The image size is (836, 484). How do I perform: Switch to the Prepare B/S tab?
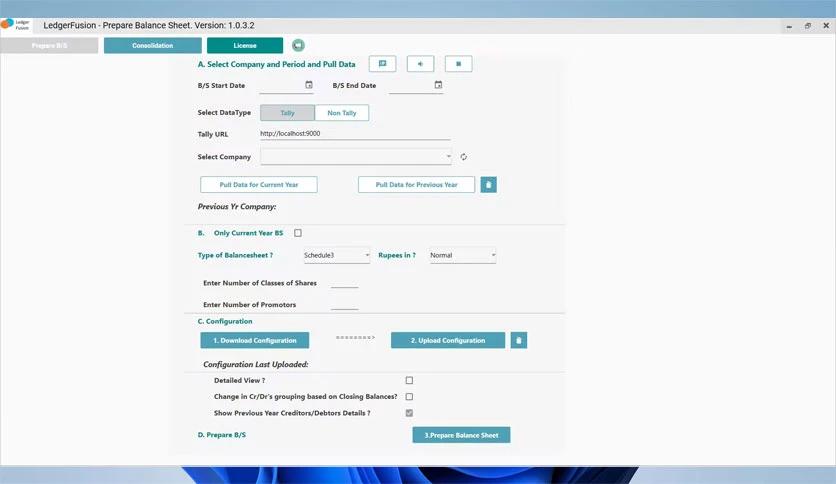(49, 45)
